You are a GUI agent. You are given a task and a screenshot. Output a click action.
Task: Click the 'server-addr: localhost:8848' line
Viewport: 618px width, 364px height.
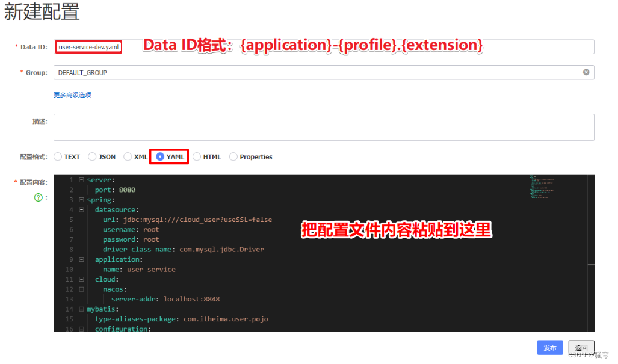(165, 299)
